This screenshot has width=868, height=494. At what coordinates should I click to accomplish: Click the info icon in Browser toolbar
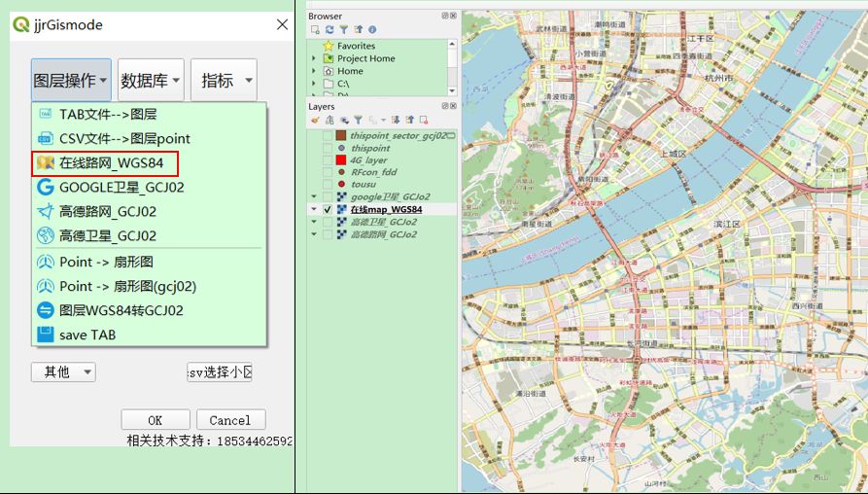372,29
